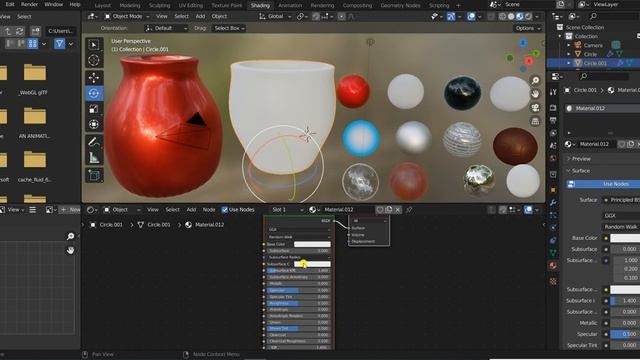The height and width of the screenshot is (360, 640).
Task: Click the add workspace plus button
Action: (458, 5)
